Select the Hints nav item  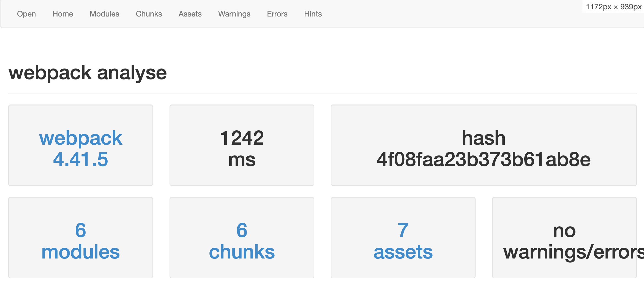click(x=313, y=14)
